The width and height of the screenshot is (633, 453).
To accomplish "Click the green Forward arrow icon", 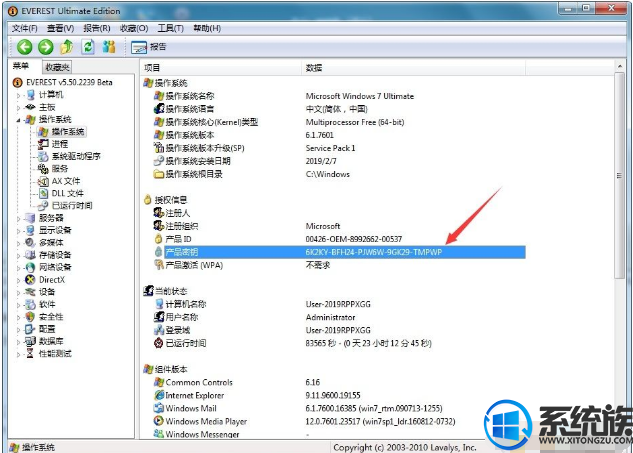I will [46, 47].
